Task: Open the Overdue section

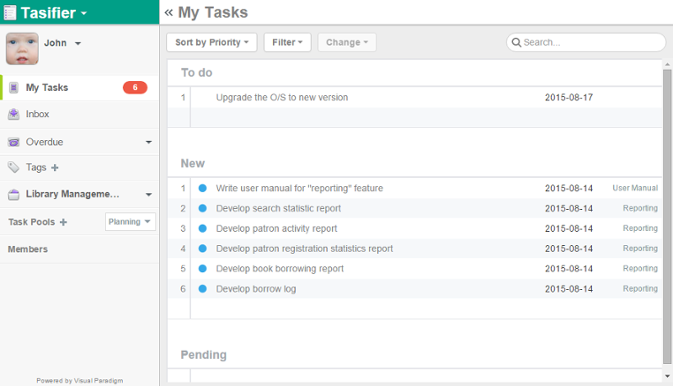Action: [44, 142]
